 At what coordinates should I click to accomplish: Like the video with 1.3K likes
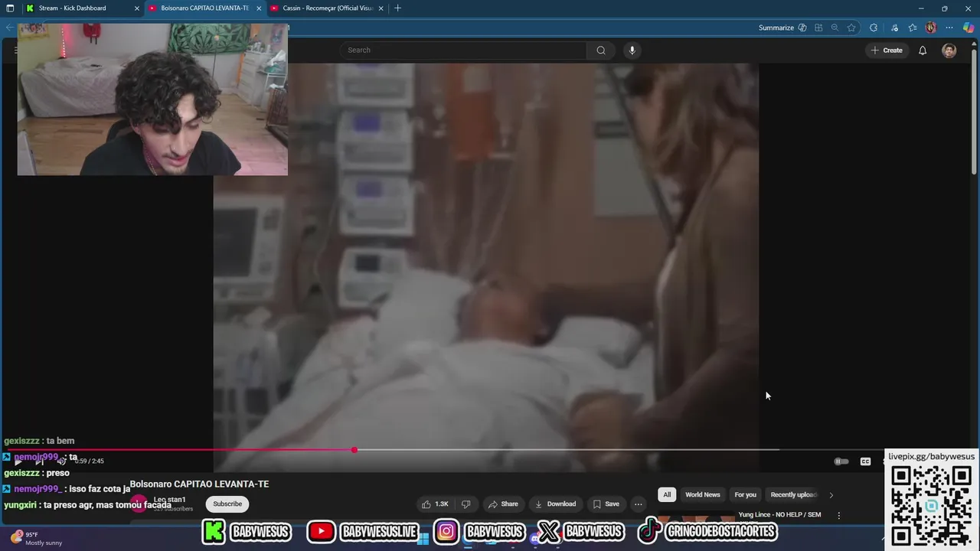pos(435,504)
